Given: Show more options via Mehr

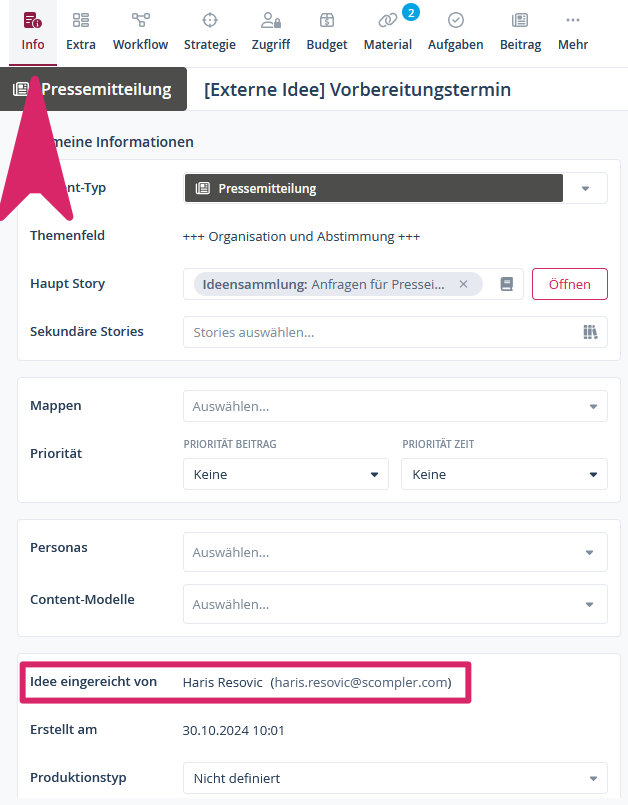Looking at the screenshot, I should point(573,31).
